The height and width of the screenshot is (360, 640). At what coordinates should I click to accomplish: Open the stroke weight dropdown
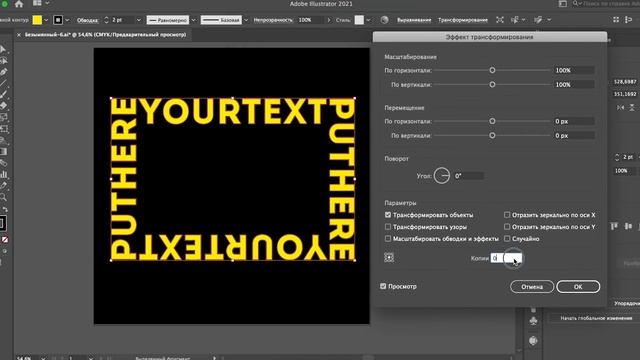(138, 20)
